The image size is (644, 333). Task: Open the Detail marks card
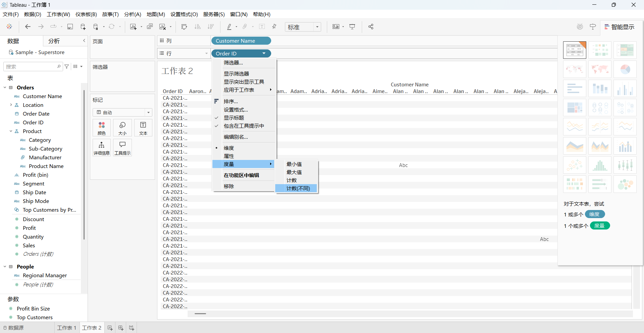tap(102, 148)
